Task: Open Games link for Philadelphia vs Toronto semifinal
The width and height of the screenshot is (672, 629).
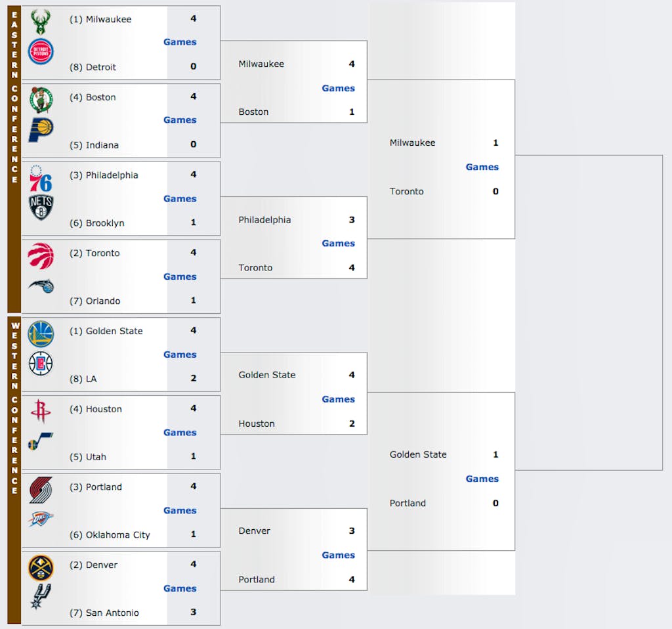Action: click(x=338, y=243)
